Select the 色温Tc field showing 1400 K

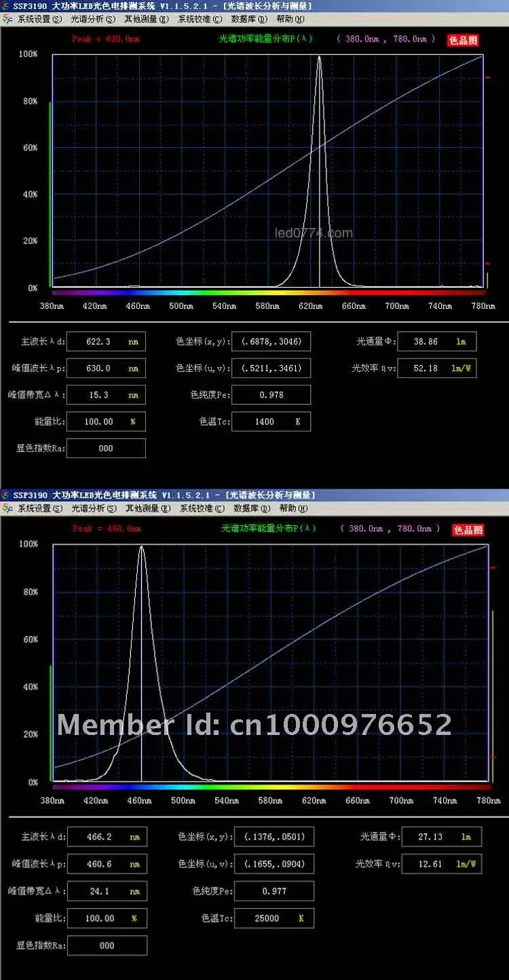click(x=271, y=421)
